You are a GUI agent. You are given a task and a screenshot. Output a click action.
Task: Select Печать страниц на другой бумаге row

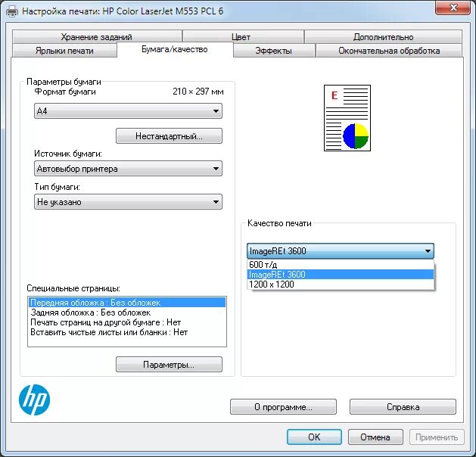tap(127, 322)
